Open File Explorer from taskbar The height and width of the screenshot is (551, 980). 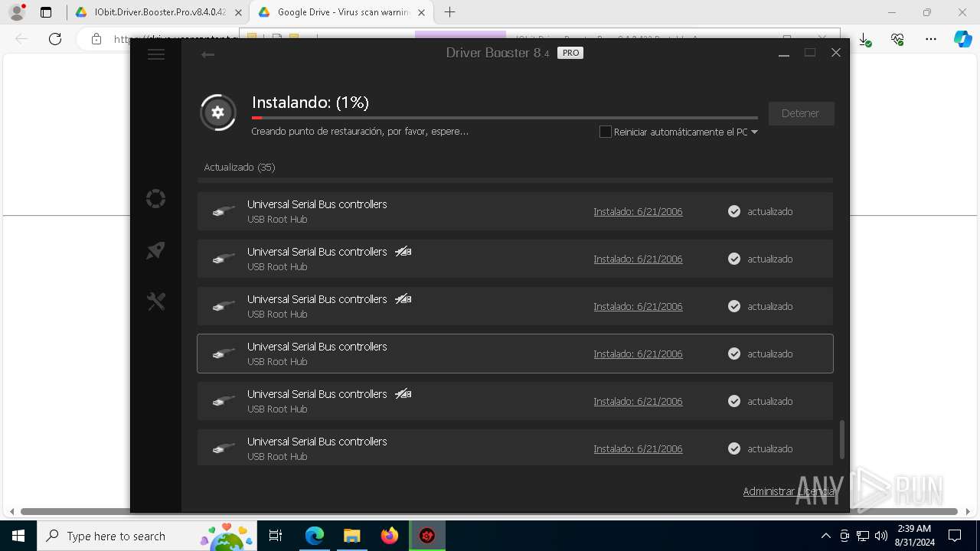pyautogui.click(x=352, y=536)
